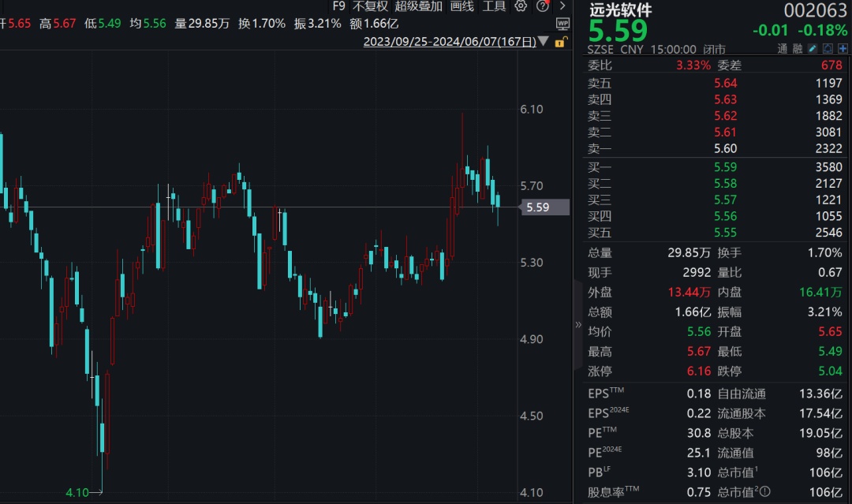The width and height of the screenshot is (852, 504).
Task: Toggle the 超级叠加 overlay option
Action: click(x=418, y=6)
